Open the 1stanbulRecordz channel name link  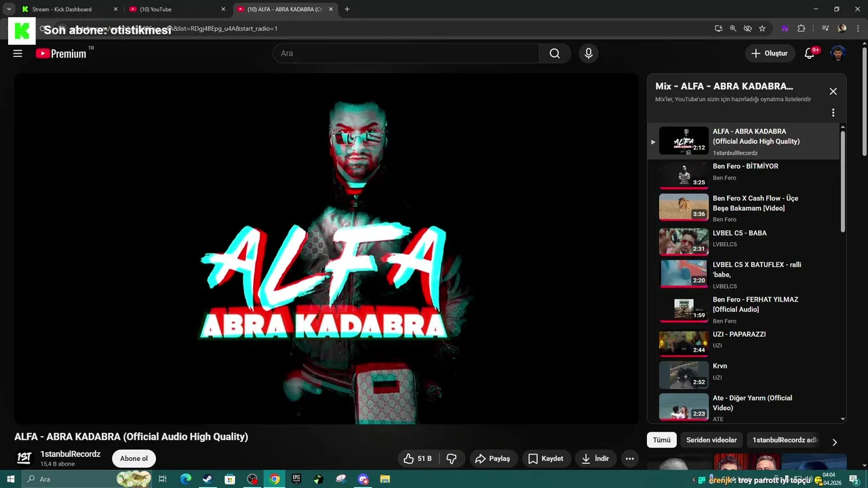pyautogui.click(x=71, y=454)
